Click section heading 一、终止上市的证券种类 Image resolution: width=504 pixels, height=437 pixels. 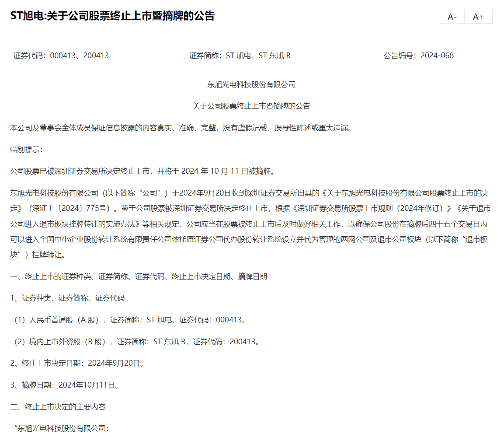coord(139,276)
